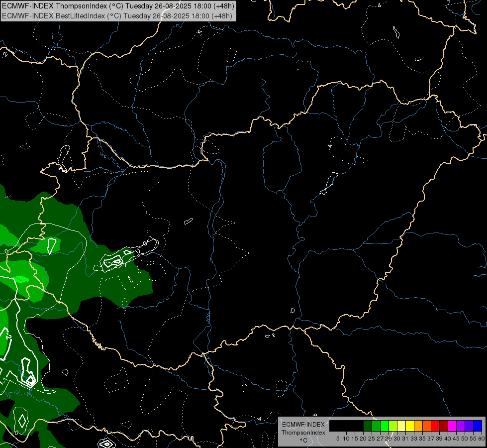Click the legend tick value 15
Viewport: 487px width, 448px height.
pyautogui.click(x=355, y=439)
